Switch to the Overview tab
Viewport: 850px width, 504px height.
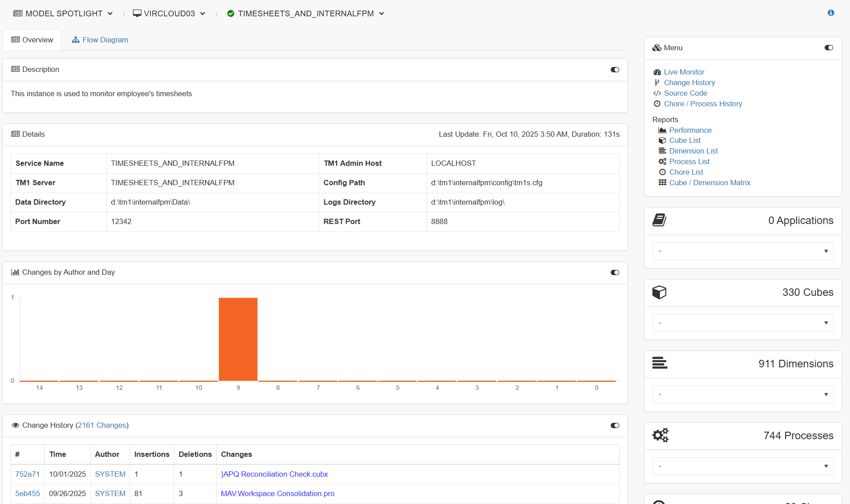[x=32, y=40]
